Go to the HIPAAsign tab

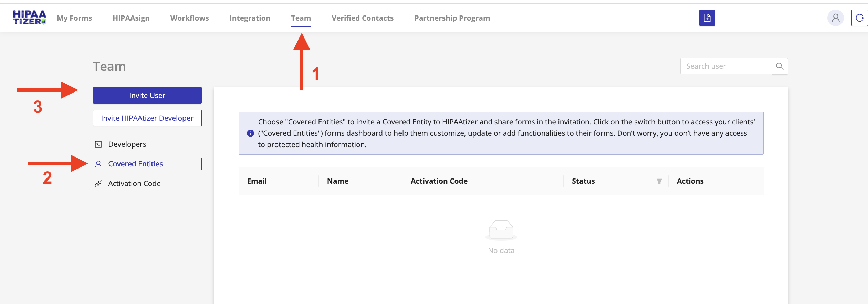pos(131,18)
